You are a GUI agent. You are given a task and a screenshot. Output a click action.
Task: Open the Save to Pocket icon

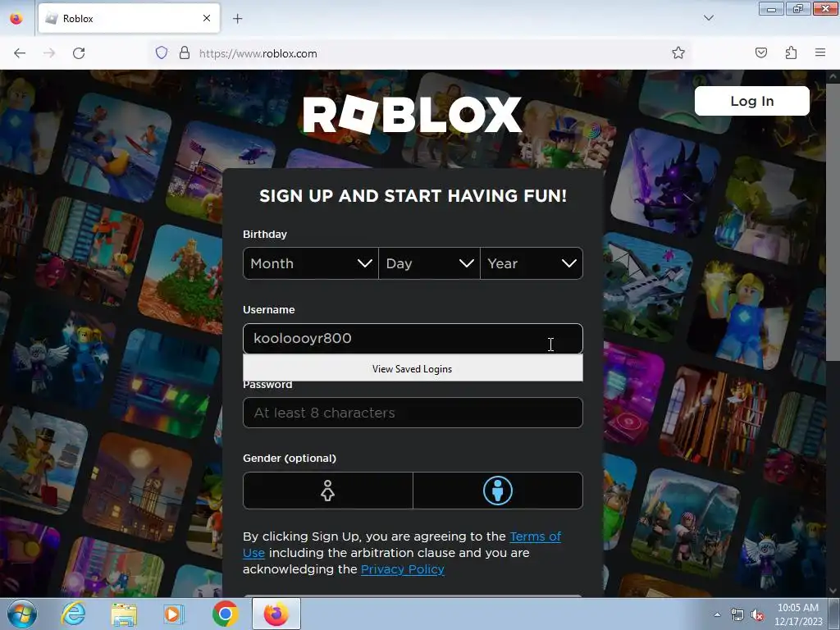760,52
